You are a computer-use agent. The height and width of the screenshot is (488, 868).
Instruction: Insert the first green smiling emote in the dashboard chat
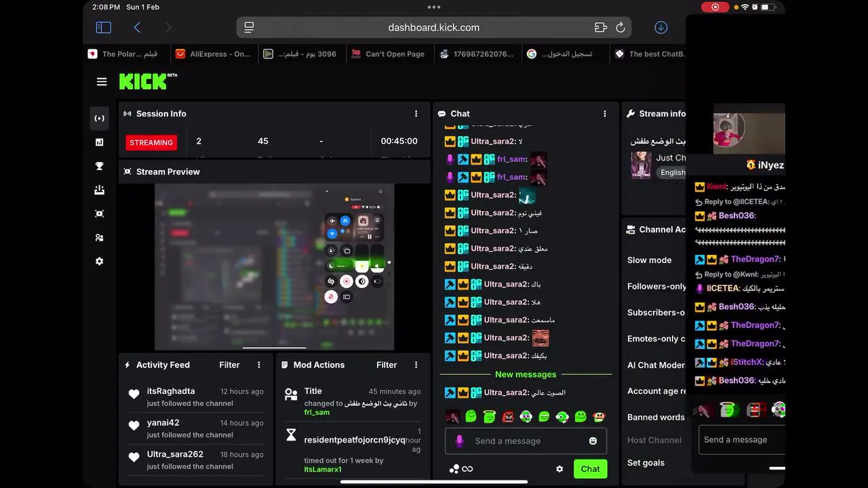[x=471, y=417]
